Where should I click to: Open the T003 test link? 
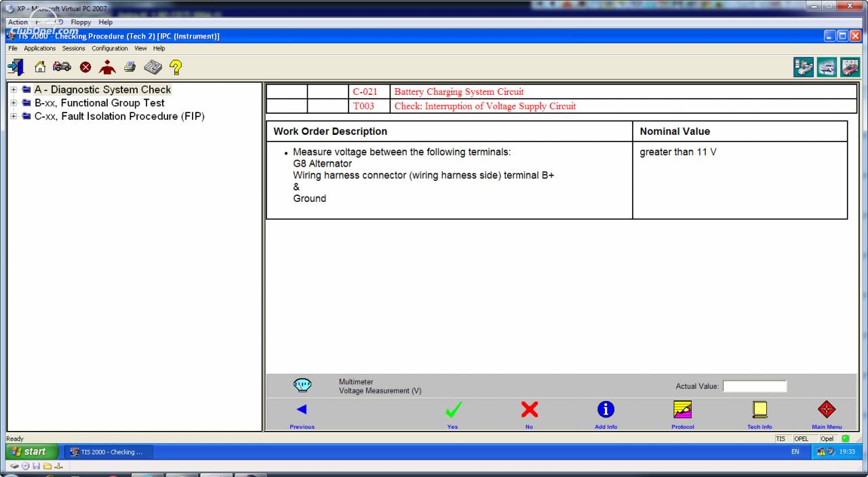coord(363,106)
